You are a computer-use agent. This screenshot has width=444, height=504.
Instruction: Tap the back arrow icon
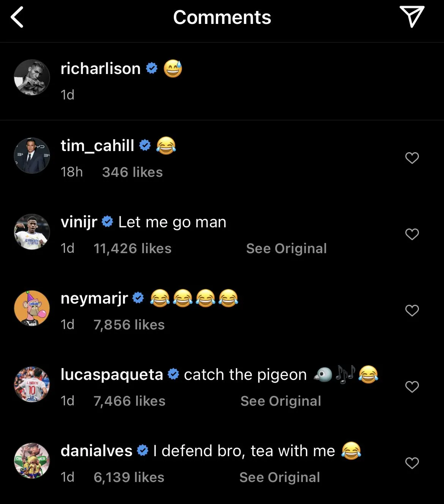click(x=17, y=17)
